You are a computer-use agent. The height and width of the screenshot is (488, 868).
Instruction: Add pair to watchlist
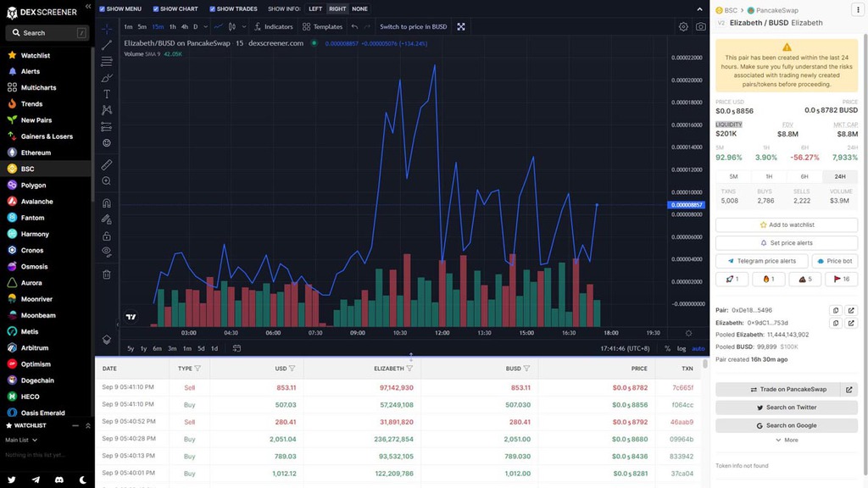click(787, 225)
